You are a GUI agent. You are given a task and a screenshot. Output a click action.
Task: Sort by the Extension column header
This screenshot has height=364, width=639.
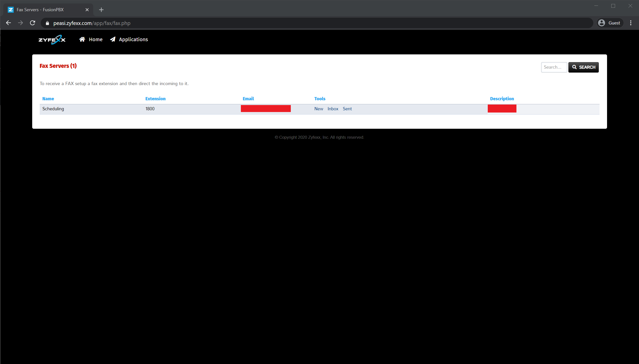155,99
